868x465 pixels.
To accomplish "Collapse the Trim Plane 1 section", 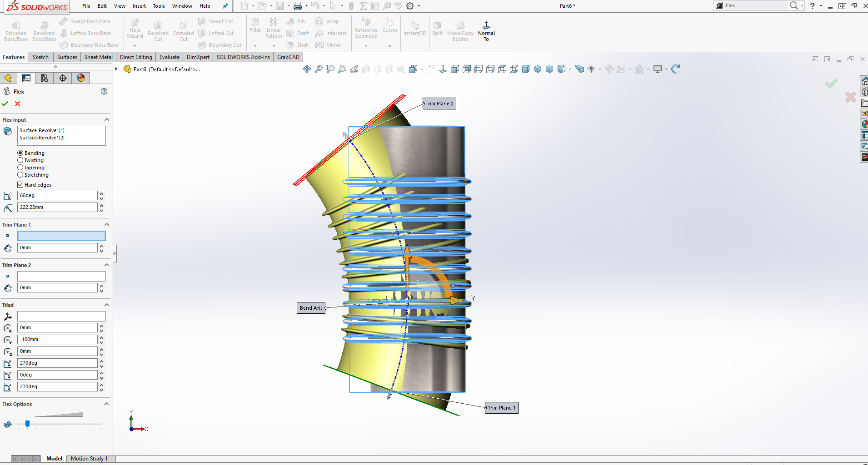I will (x=107, y=225).
